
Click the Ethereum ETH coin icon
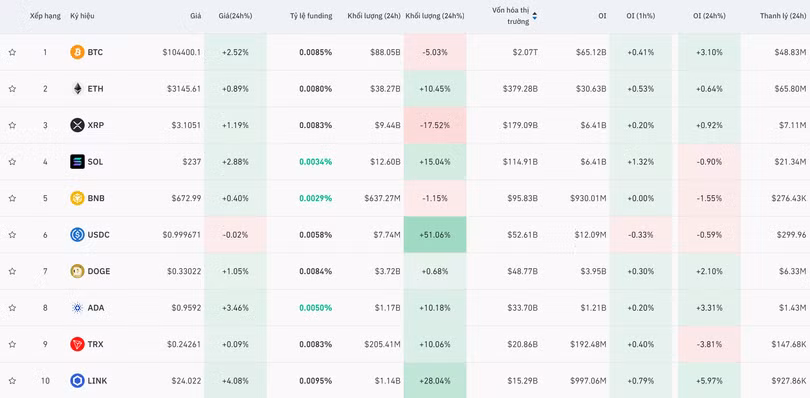click(x=77, y=89)
